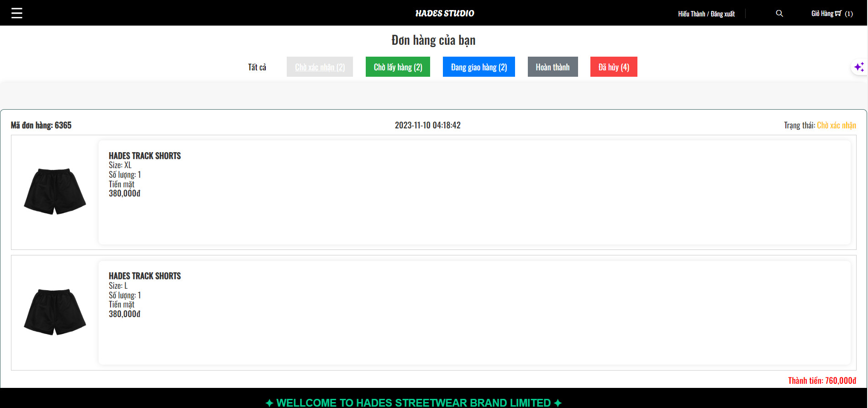Viewport: 868px width, 408px height.
Task: Open the Hoàn thành tab
Action: (x=552, y=67)
